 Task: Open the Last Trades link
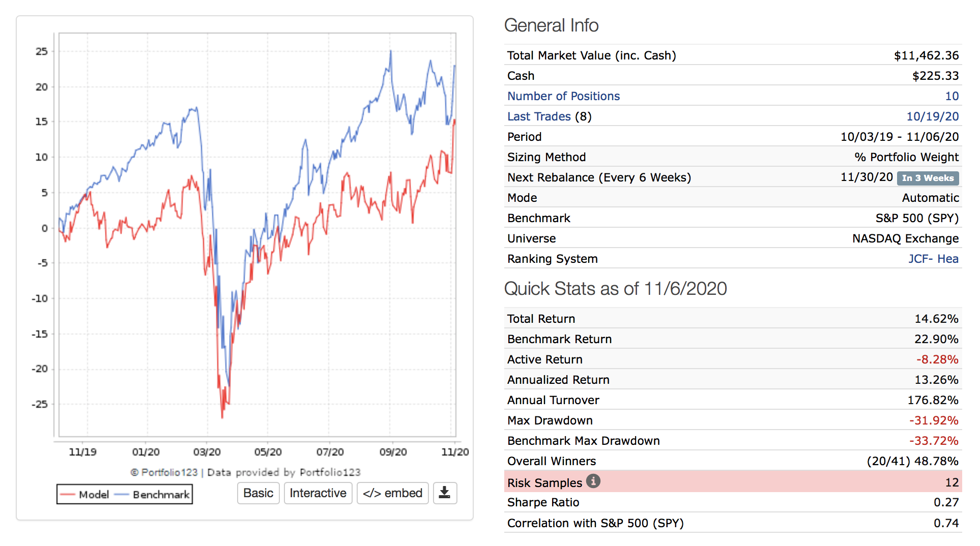[539, 116]
